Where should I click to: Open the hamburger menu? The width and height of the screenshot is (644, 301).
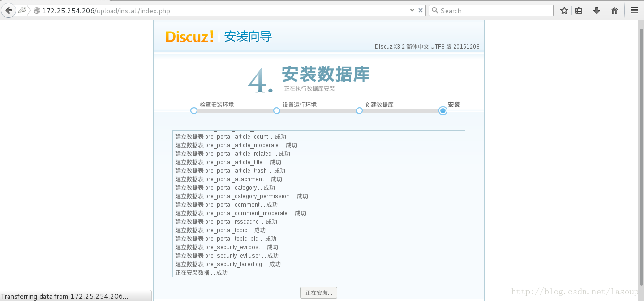point(634,10)
